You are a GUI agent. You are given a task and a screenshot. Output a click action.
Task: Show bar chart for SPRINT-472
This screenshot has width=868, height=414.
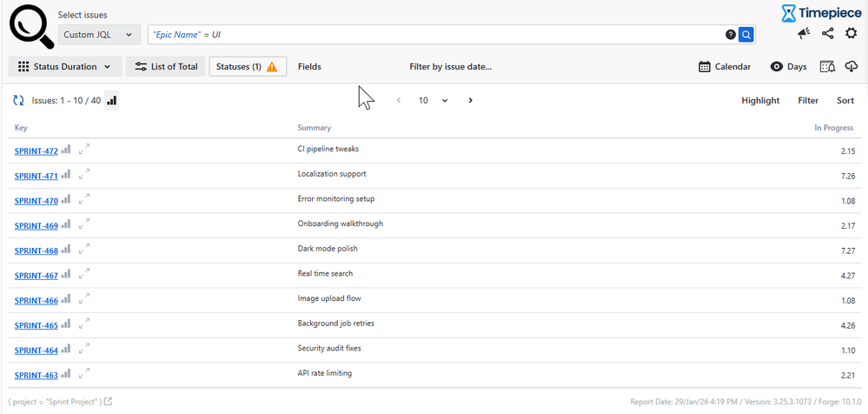point(66,150)
